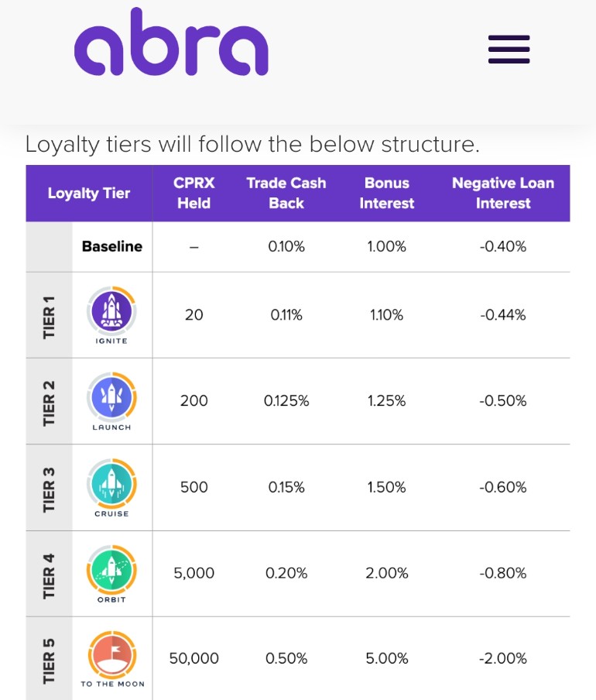Screen dimensions: 596x700
Task: Click the TIER 1 vertical label
Action: [49, 317]
